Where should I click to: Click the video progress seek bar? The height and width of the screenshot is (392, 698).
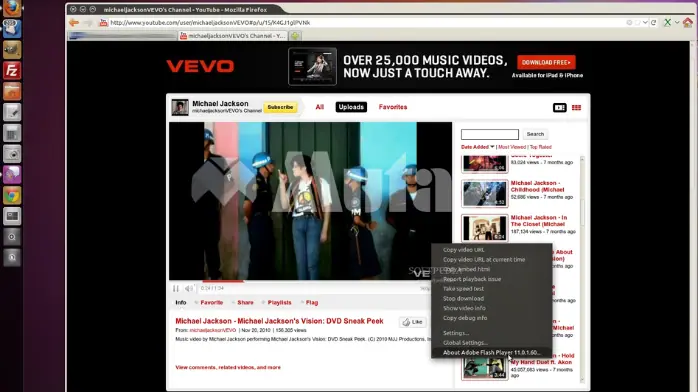[x=310, y=281]
